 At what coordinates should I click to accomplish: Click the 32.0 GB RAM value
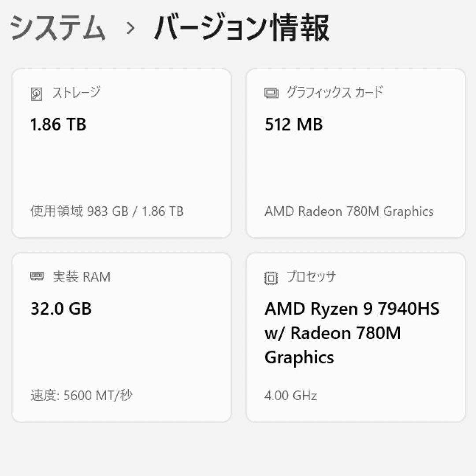[61, 308]
